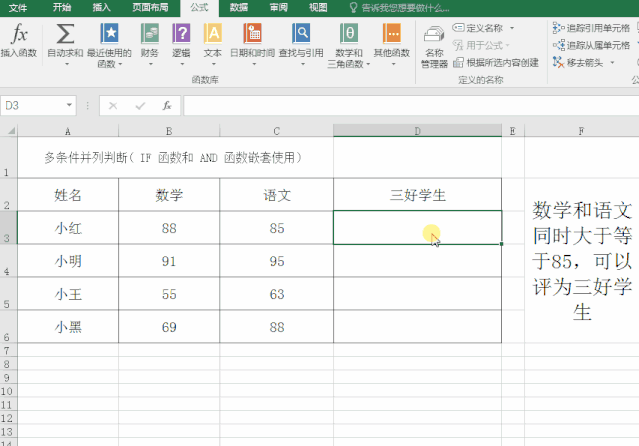The image size is (639, 446).
Task: Click the cell containing 小王
Action: click(68, 294)
